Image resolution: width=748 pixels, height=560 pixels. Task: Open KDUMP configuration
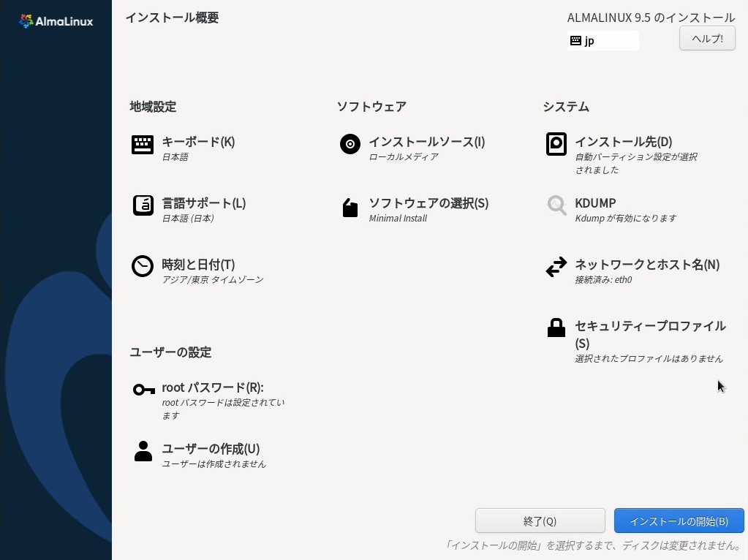pyautogui.click(x=595, y=203)
